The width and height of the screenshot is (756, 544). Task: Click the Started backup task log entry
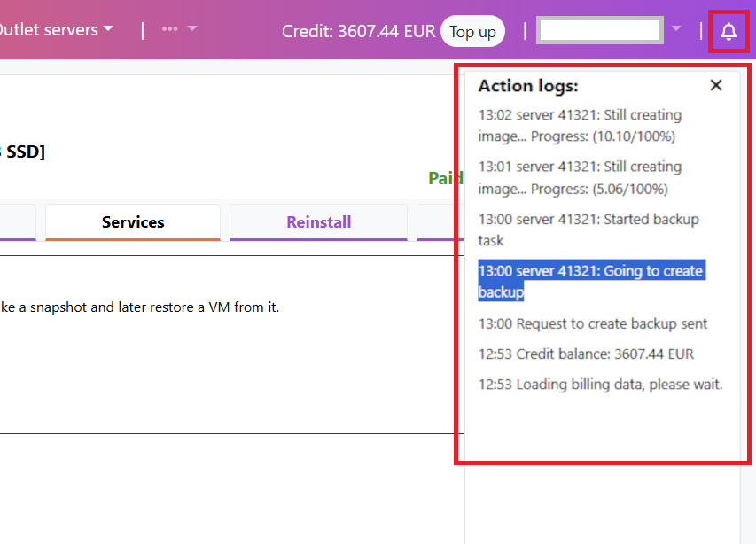point(588,229)
